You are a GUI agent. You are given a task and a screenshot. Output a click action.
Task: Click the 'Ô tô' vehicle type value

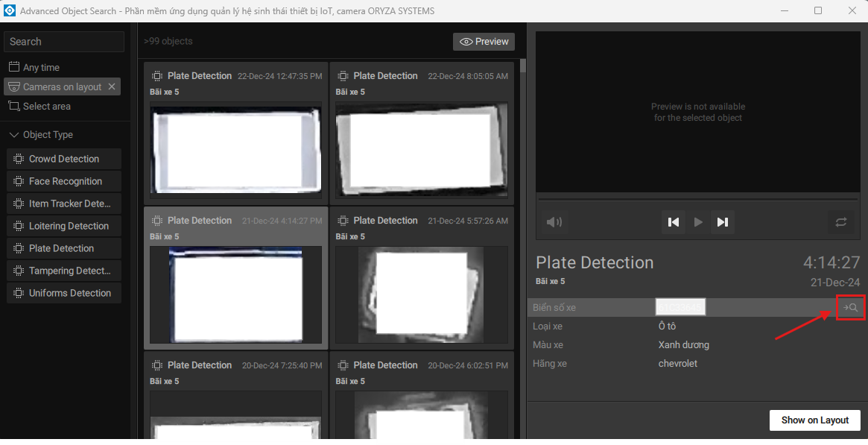[x=667, y=326]
